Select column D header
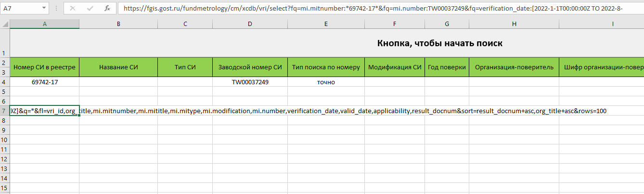Image resolution: width=644 pixels, height=194 pixels. (x=250, y=24)
